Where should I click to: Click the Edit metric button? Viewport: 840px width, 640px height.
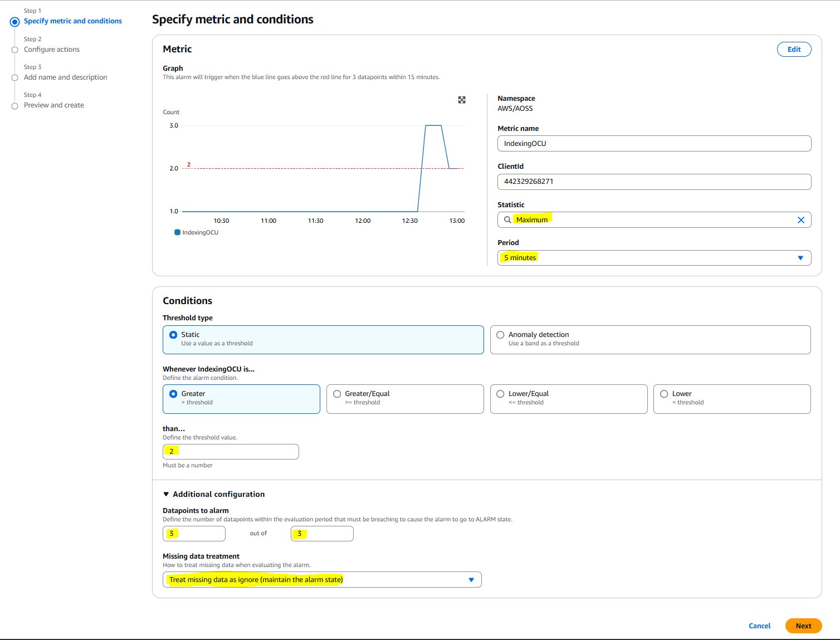click(x=794, y=50)
